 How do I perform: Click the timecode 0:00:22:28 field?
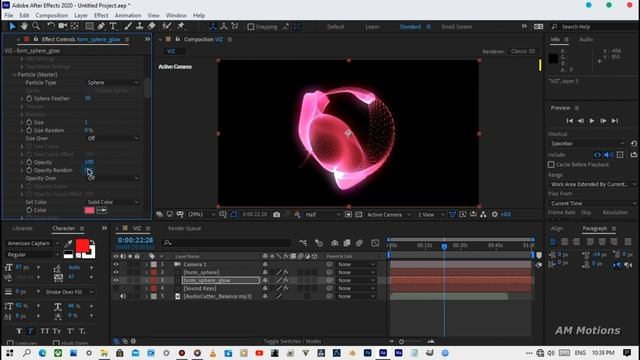pos(135,240)
